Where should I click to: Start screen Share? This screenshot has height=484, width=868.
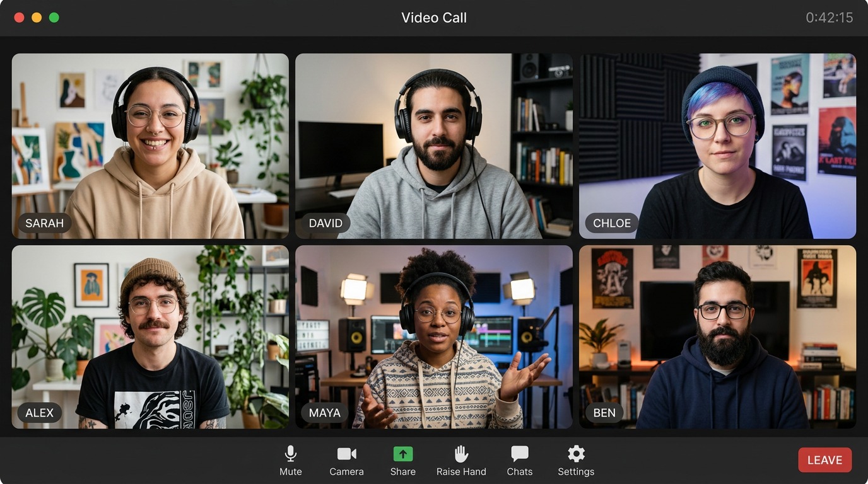[x=402, y=461]
